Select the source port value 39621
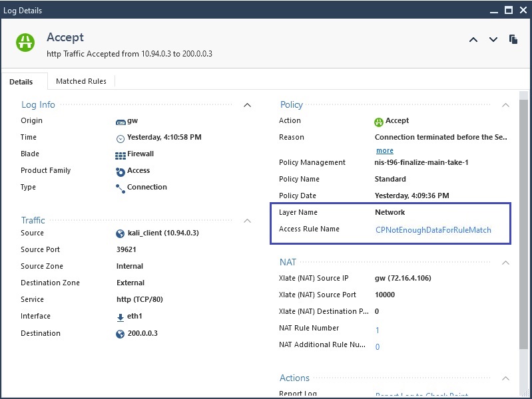The height and width of the screenshot is (399, 532). 127,249
